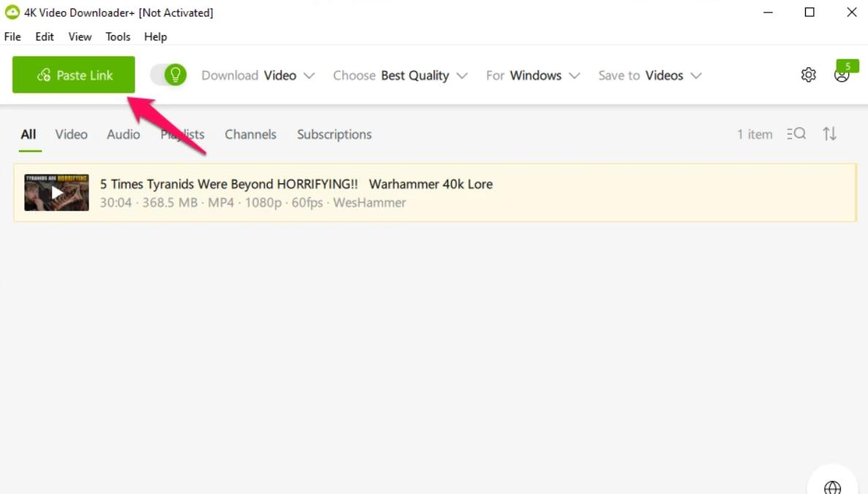This screenshot has width=868, height=494.
Task: Open the Tools menu
Action: [x=118, y=37]
